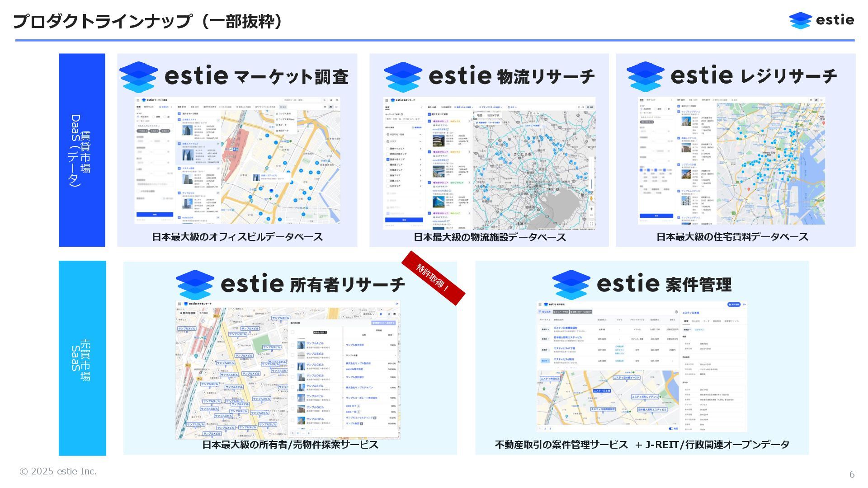This screenshot has width=868, height=488.
Task: Click the app grid icon in 案件管理 screenshot
Action: (540, 305)
